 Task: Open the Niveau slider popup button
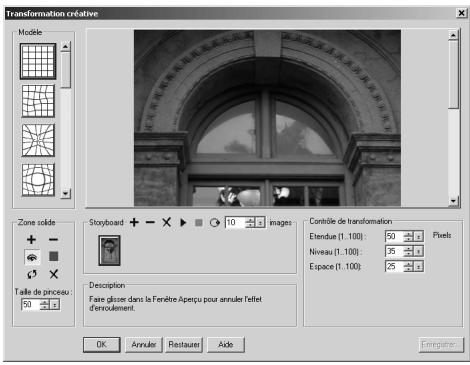[419, 251]
